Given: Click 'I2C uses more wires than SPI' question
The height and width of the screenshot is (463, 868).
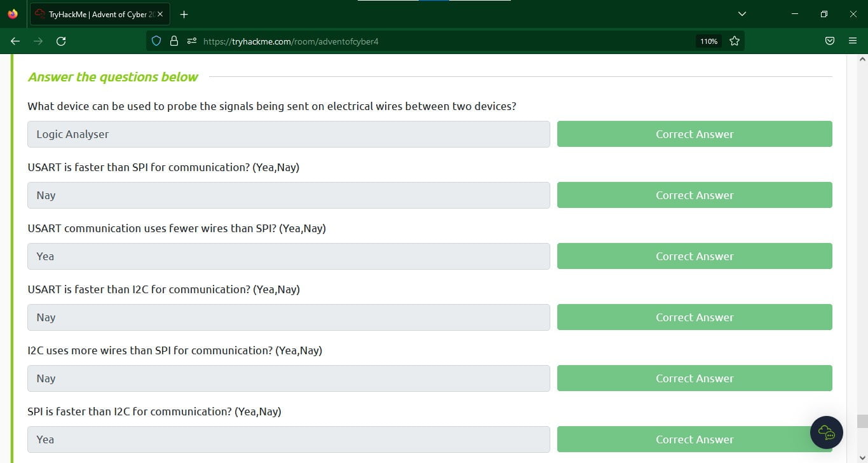Looking at the screenshot, I should 175,350.
